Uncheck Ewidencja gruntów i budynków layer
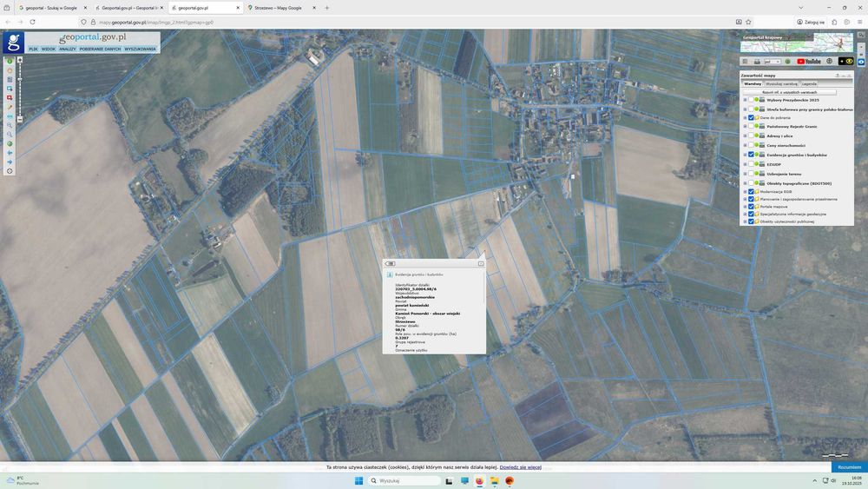868x489 pixels. pos(751,155)
